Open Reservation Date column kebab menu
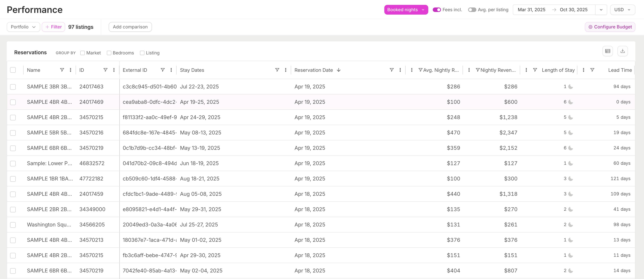Screen dimensions: 644x279 pyautogui.click(x=400, y=70)
